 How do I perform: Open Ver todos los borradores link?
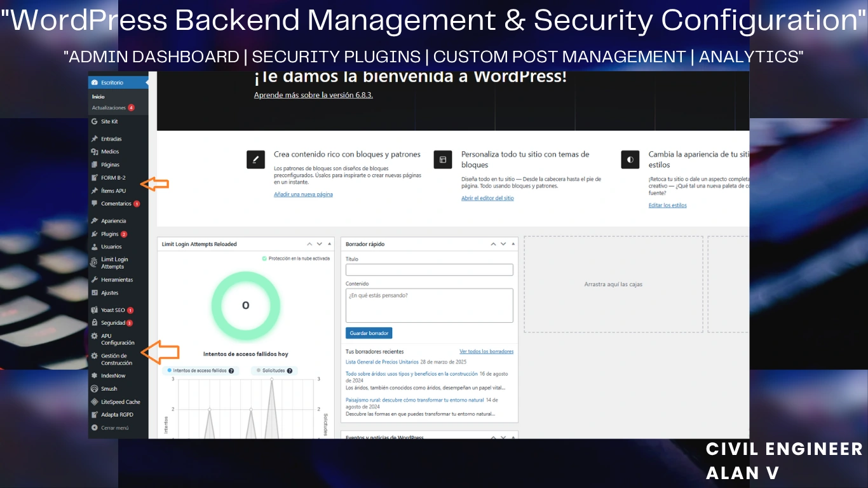486,351
